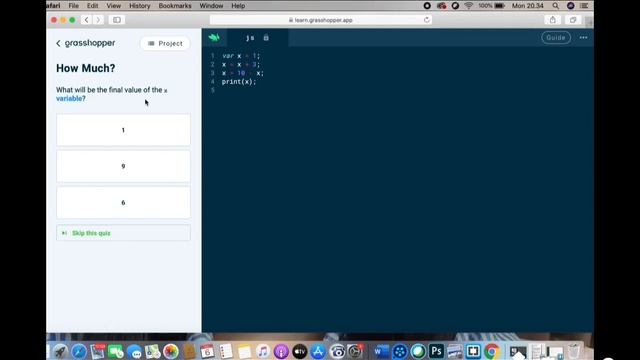Go back with Safari's back arrow
The width and height of the screenshot is (640, 360).
click(x=87, y=20)
